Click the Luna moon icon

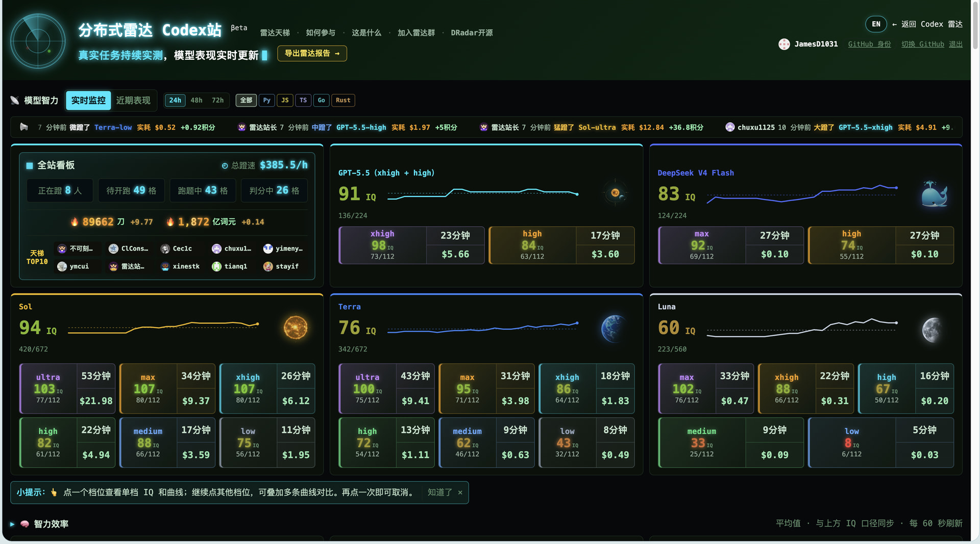(934, 329)
